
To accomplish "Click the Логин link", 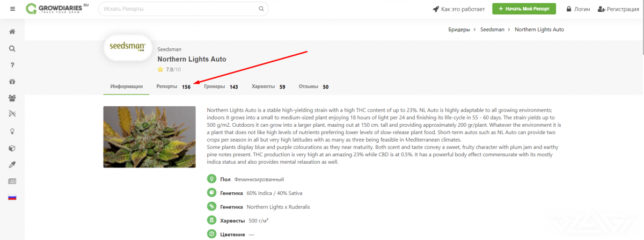I will click(x=577, y=9).
